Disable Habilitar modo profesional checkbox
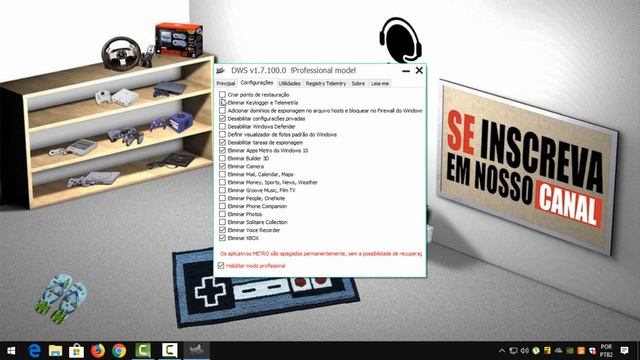The image size is (640, 360). (221, 266)
